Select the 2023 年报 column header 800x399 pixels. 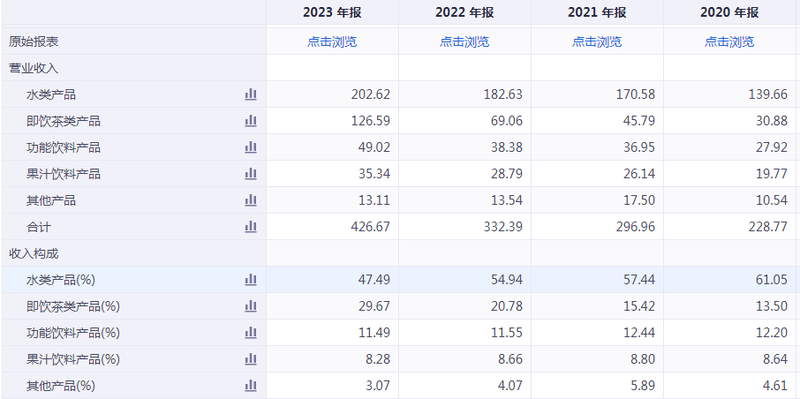(332, 13)
